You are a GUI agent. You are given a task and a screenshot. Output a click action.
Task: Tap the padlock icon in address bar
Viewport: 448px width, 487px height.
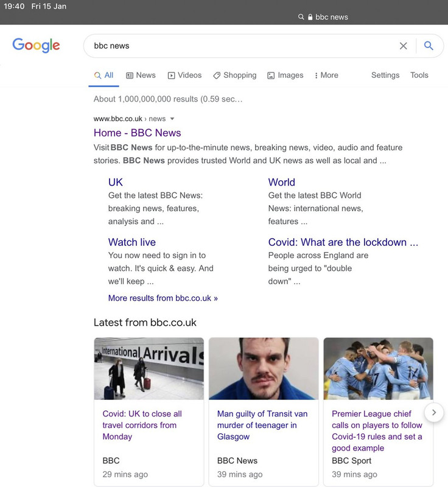[310, 17]
